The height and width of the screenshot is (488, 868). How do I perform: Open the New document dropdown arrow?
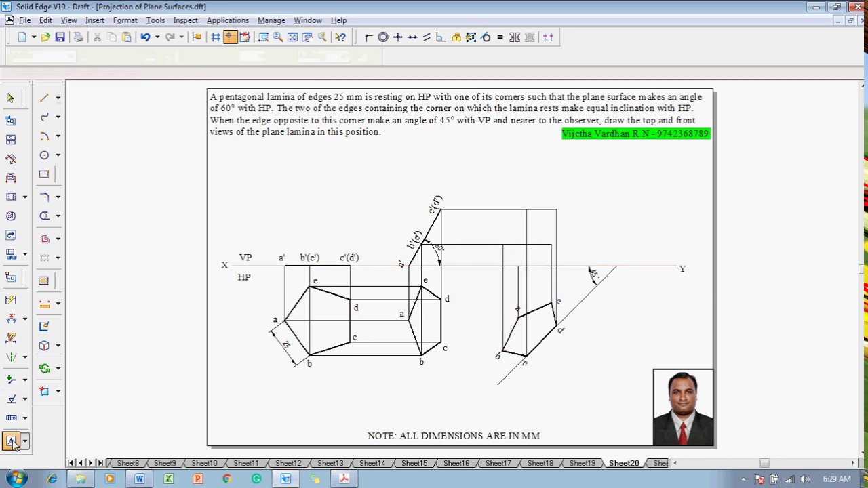pyautogui.click(x=33, y=37)
